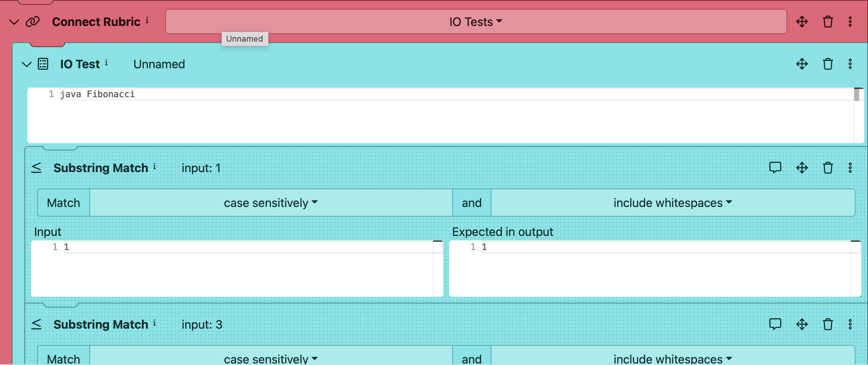Open case sensitively dropdown for input: 1
The image size is (868, 365).
point(271,203)
